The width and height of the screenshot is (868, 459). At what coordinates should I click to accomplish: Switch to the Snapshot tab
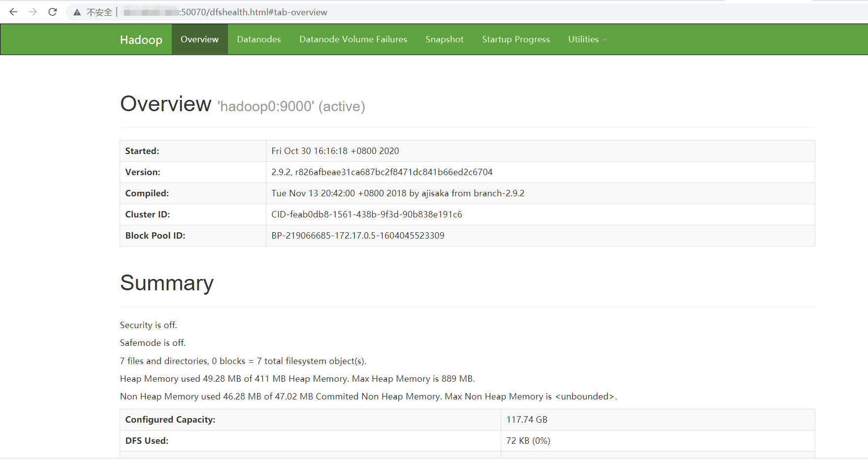click(x=445, y=39)
